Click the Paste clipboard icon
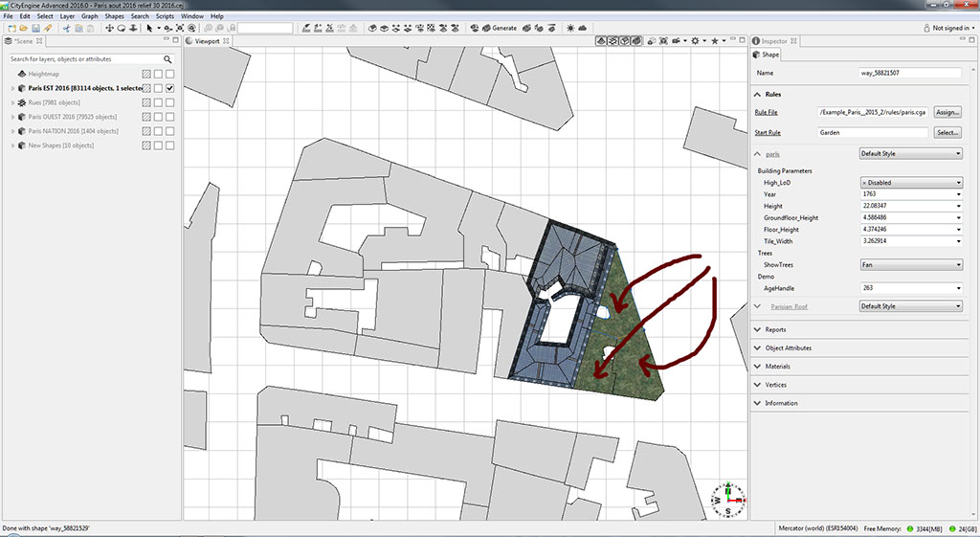This screenshot has height=537, width=980. 91,28
